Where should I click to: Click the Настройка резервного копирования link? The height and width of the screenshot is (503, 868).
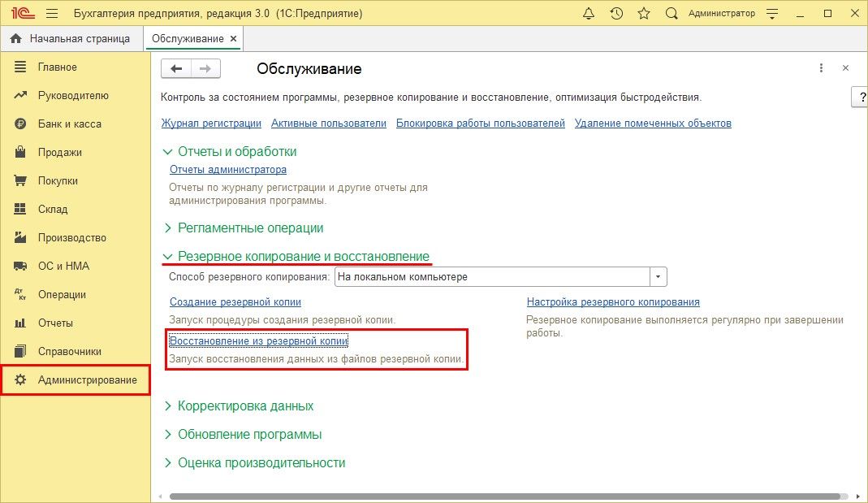pos(612,302)
